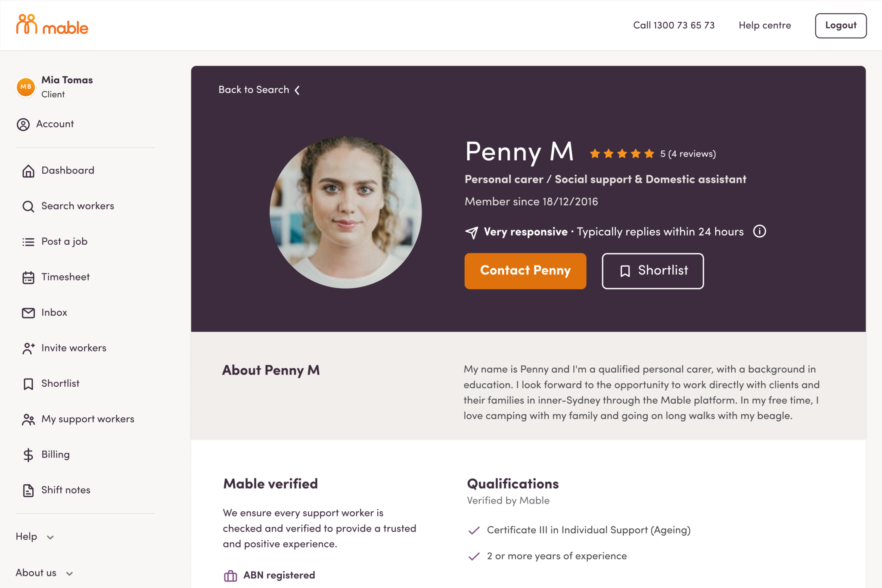882x588 pixels.
Task: Open the Inbox envelope icon
Action: coord(28,313)
